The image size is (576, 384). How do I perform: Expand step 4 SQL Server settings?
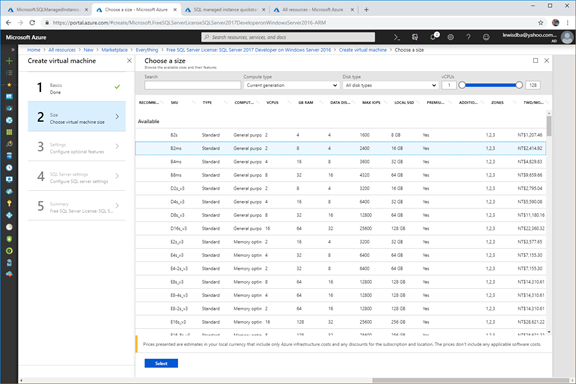tap(77, 176)
